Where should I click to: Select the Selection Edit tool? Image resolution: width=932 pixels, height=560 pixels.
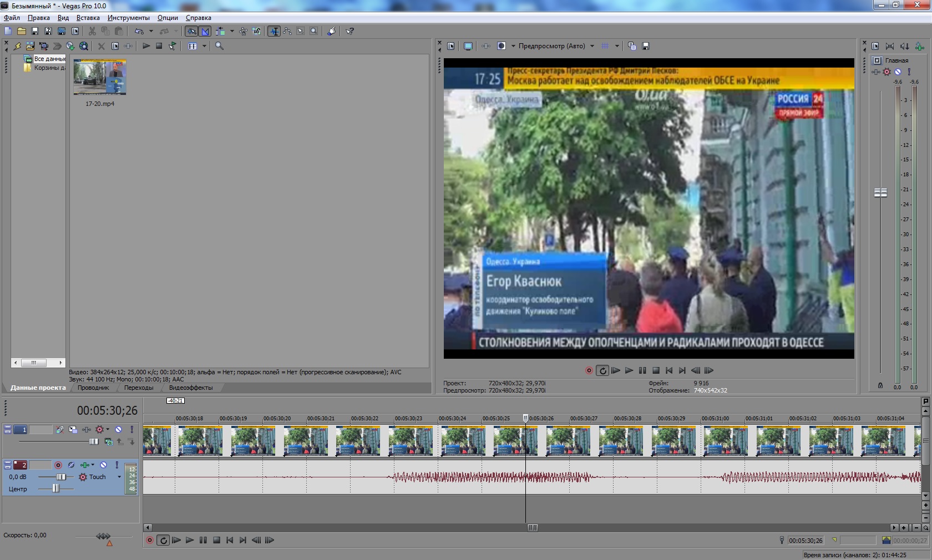tap(301, 31)
